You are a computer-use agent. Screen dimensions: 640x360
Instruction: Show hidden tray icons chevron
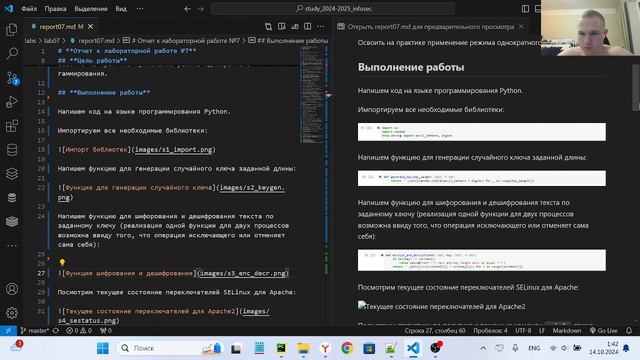pos(483,348)
